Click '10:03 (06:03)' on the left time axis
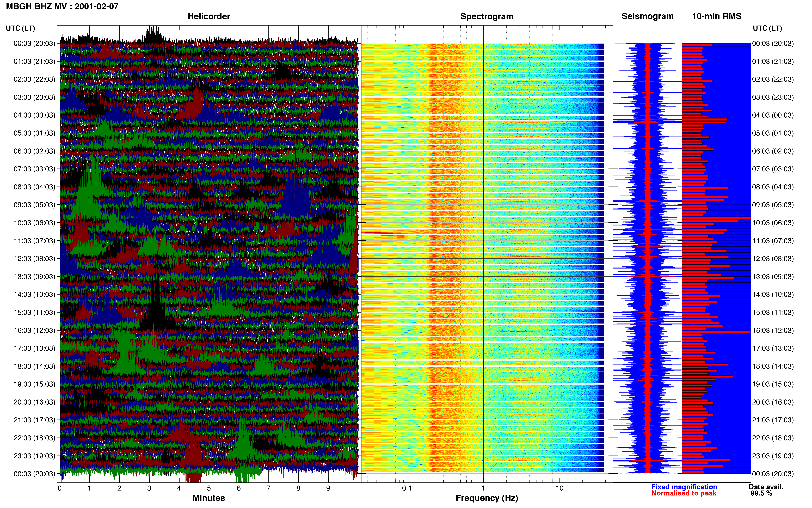 [x=34, y=223]
